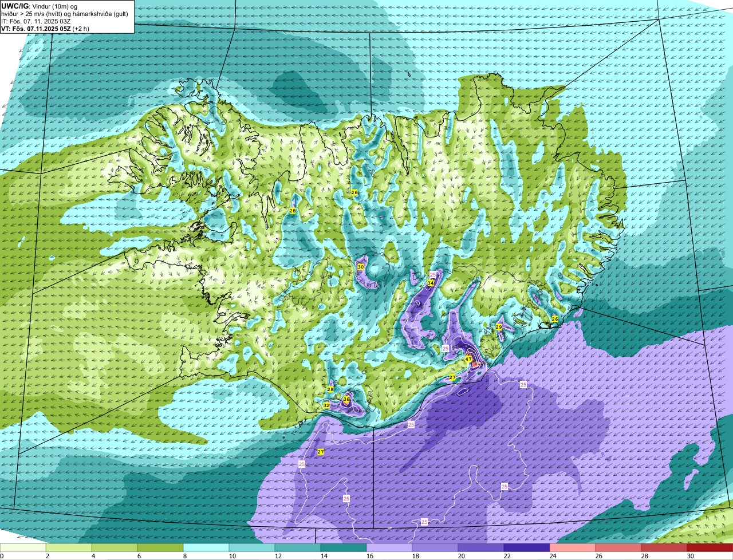Click the legend scale number 8
Screen dimensions: 733x560
coord(185,556)
